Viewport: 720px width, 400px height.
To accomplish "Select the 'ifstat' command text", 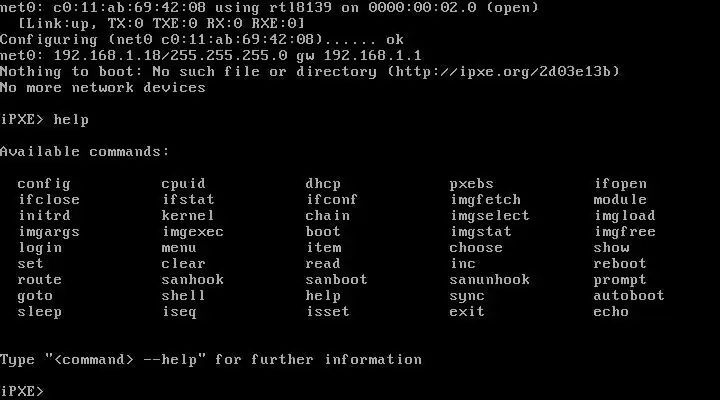I will click(188, 200).
